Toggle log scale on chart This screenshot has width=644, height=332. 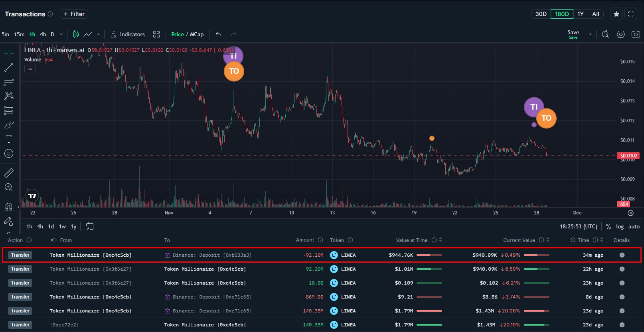(x=620, y=226)
